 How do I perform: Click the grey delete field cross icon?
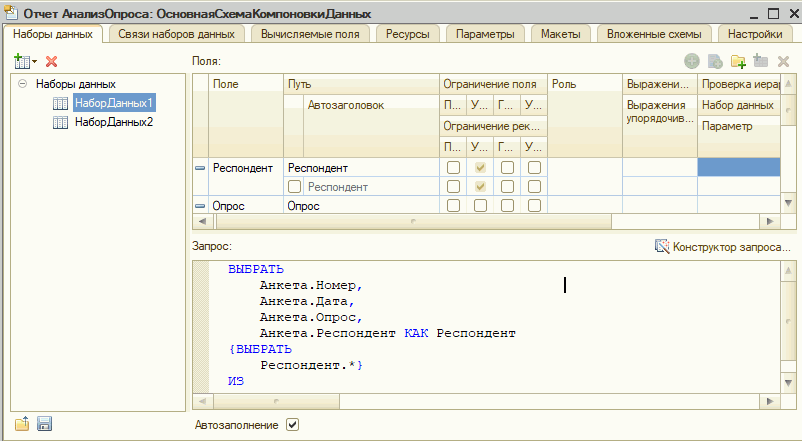point(783,61)
